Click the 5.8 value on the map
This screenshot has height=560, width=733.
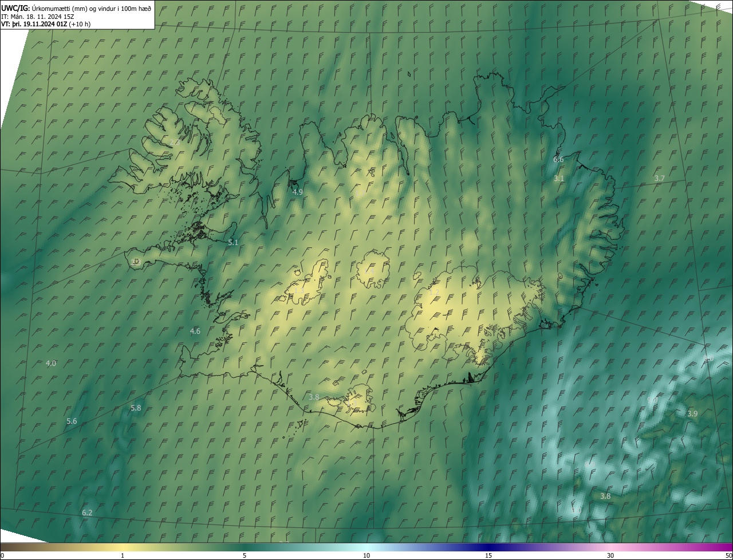click(x=136, y=408)
